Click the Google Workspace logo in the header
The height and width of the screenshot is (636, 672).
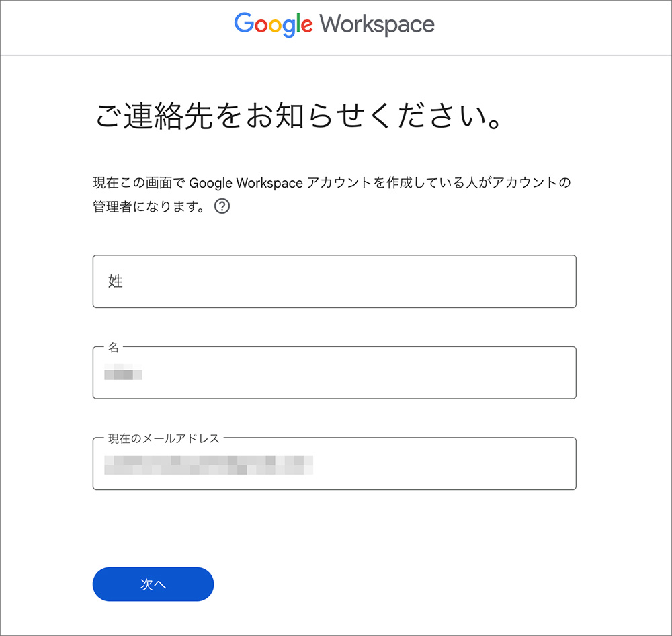click(335, 24)
